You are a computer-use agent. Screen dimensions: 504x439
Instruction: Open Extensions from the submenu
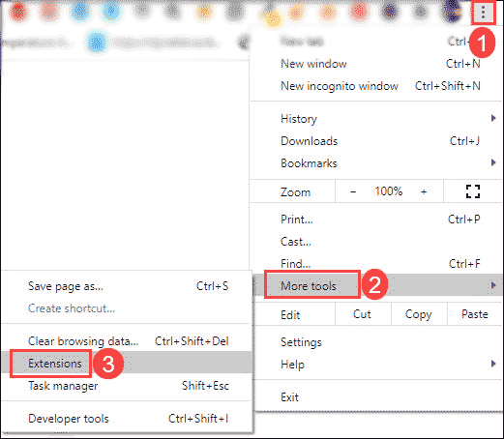coord(127,363)
